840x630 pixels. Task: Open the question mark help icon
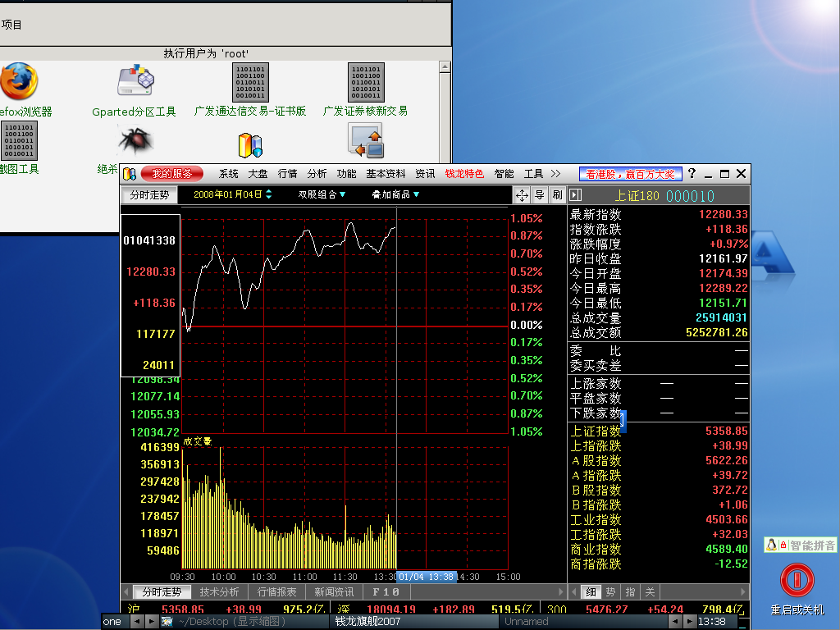[692, 174]
